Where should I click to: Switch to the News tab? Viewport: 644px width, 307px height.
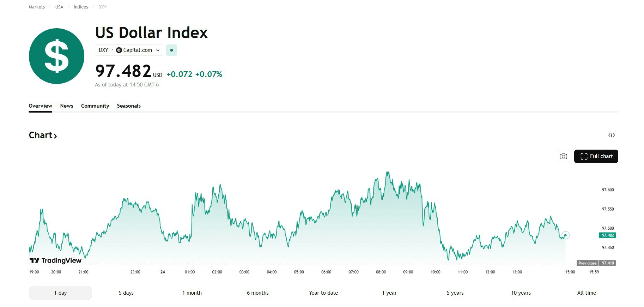coord(67,106)
